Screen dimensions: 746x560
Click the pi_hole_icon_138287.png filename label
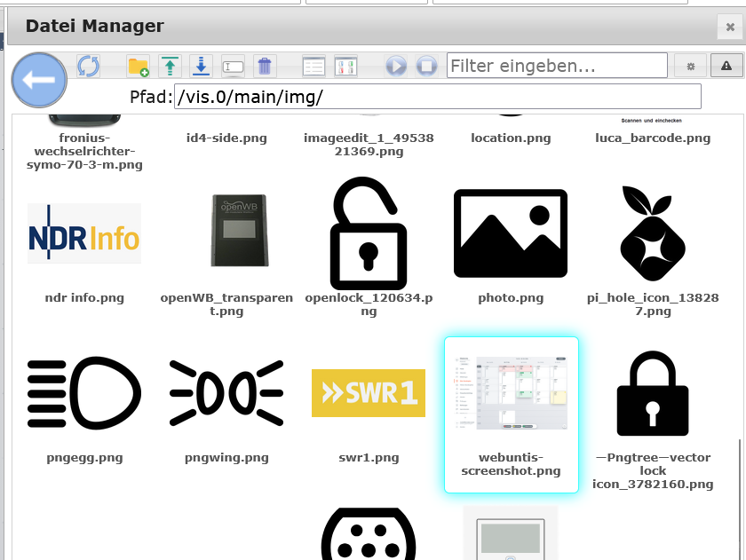tap(653, 304)
